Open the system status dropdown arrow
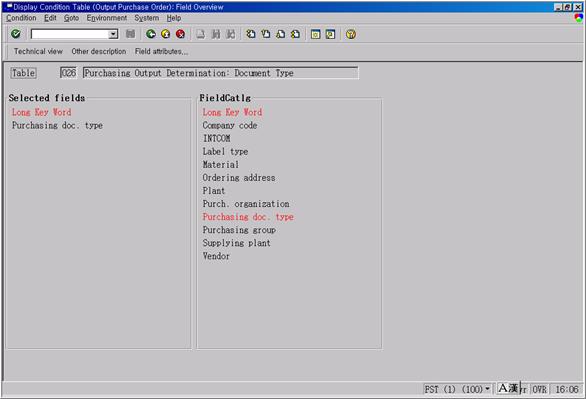The image size is (586, 399). point(487,389)
